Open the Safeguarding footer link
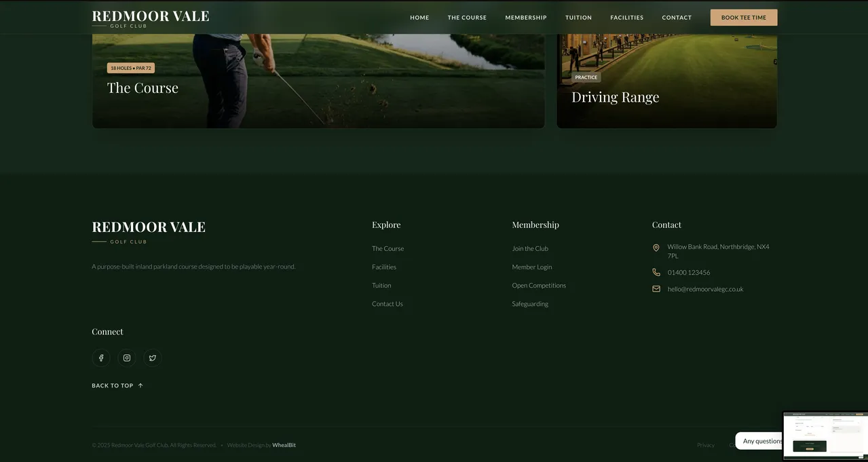868x462 pixels. click(530, 304)
